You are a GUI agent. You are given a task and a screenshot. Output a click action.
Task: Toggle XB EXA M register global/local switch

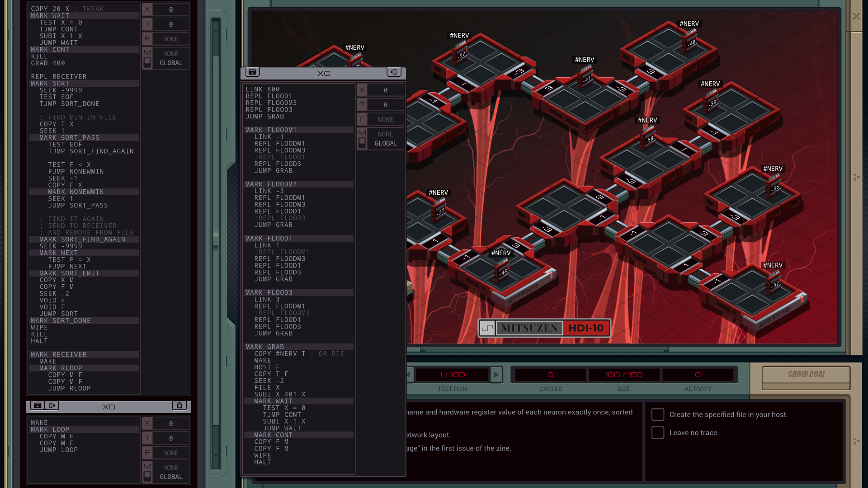tap(147, 476)
